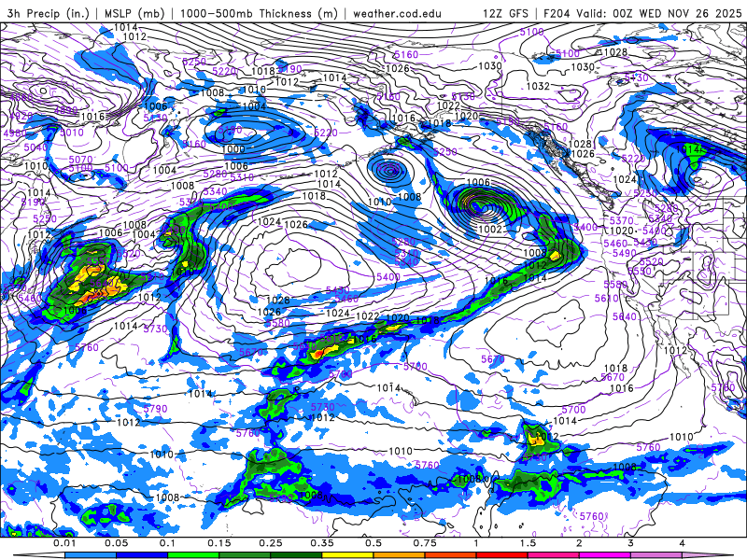Click the 1032 pressure contour label

(x=538, y=86)
